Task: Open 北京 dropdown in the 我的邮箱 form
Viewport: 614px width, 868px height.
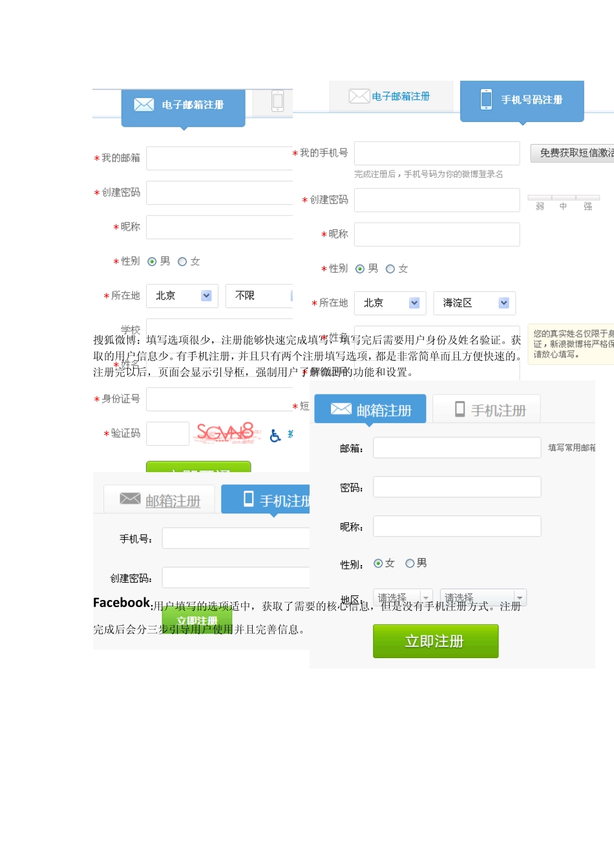Action: click(182, 296)
